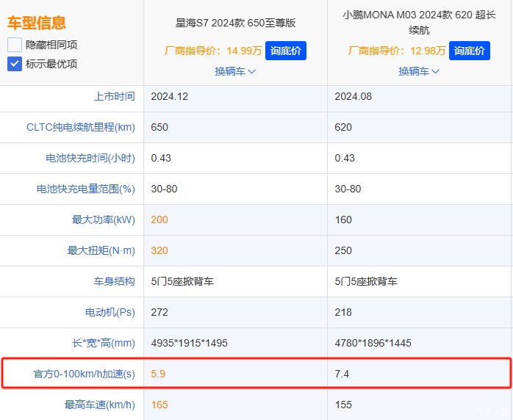Viewport: 513px width, 420px height.
Task: Click the 最高车速(km/h) row label
Action: click(x=100, y=405)
